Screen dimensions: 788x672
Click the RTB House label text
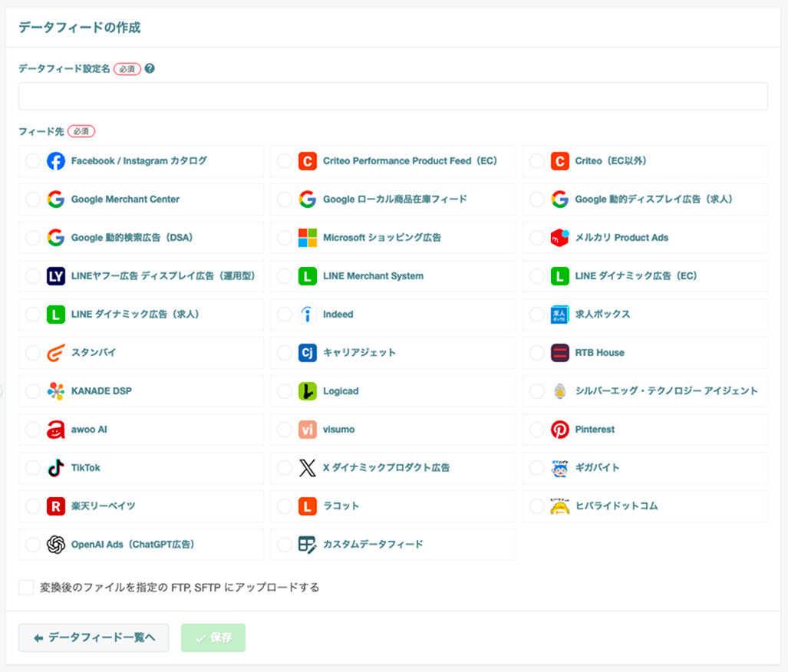[x=599, y=353]
